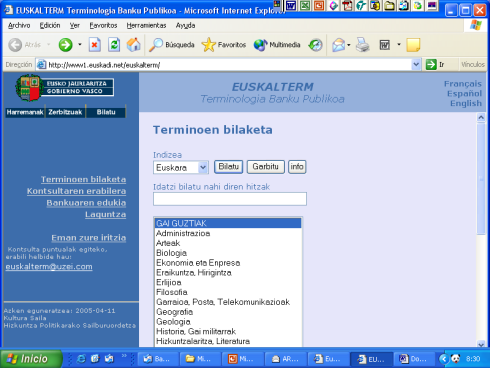Open the History clock icon
Image resolution: width=490 pixels, height=368 pixels.
tap(315, 45)
